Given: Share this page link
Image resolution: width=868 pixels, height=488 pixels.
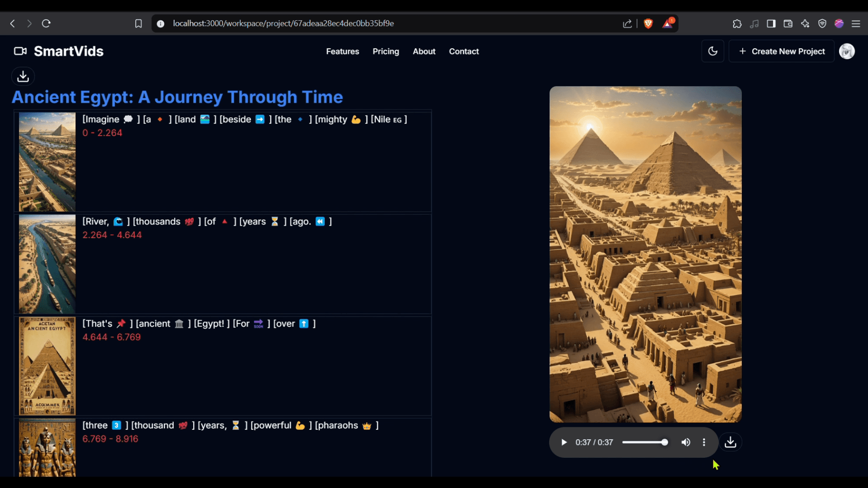Looking at the screenshot, I should click(x=627, y=24).
